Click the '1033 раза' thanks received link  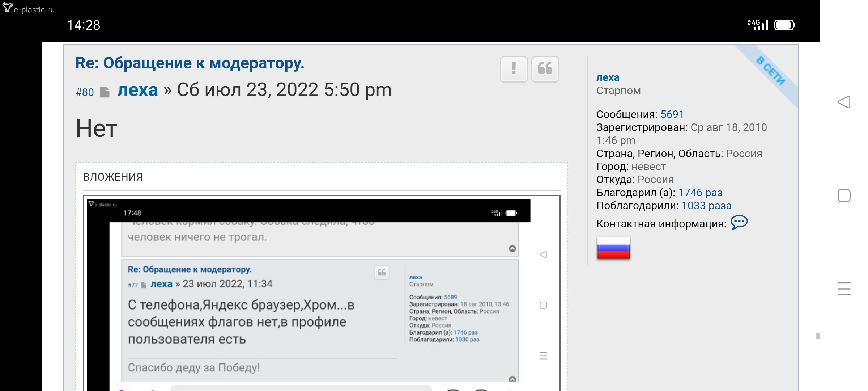pos(706,206)
